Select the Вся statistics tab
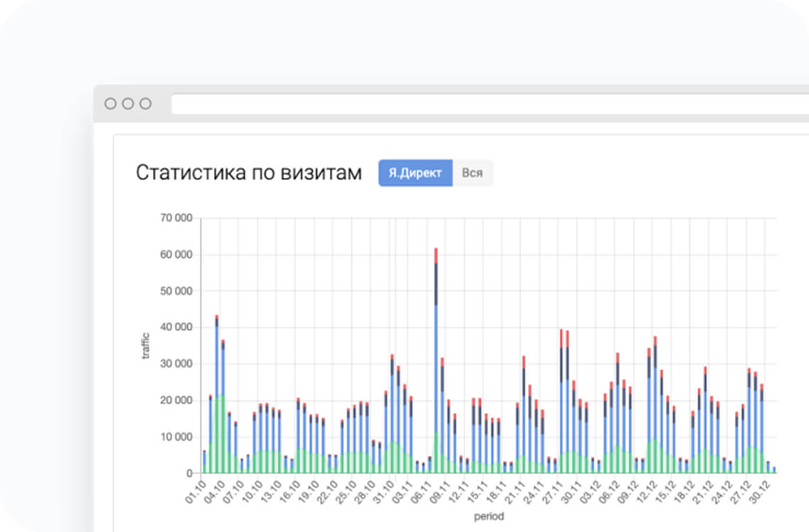The height and width of the screenshot is (532, 809). coord(472,173)
